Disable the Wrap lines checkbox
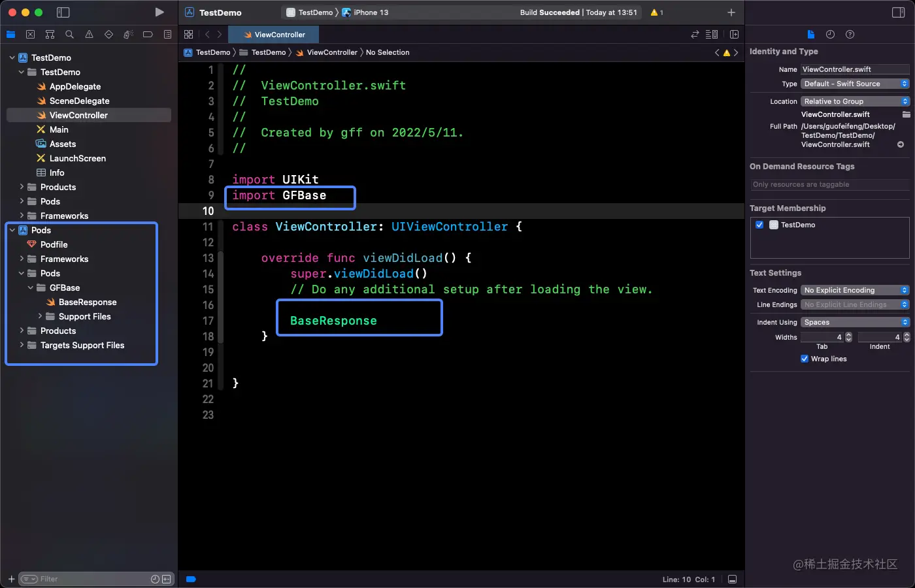Screen dimensions: 915x588 click(805, 359)
